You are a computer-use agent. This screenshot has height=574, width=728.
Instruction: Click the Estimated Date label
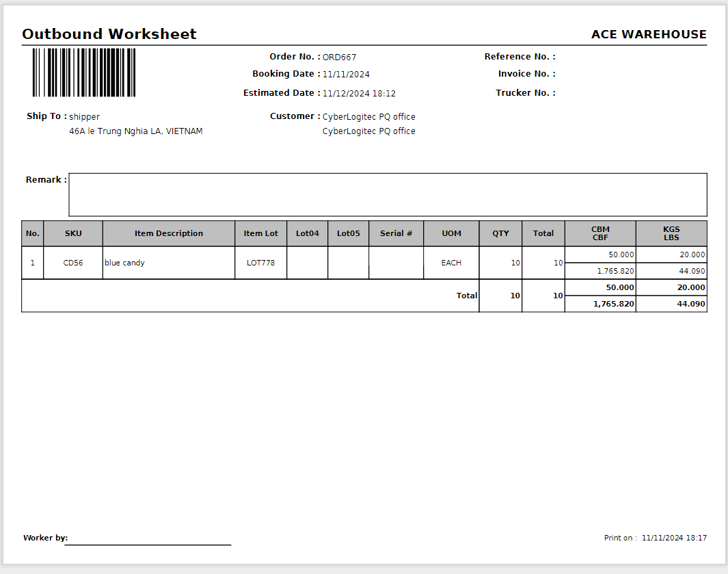pos(282,93)
